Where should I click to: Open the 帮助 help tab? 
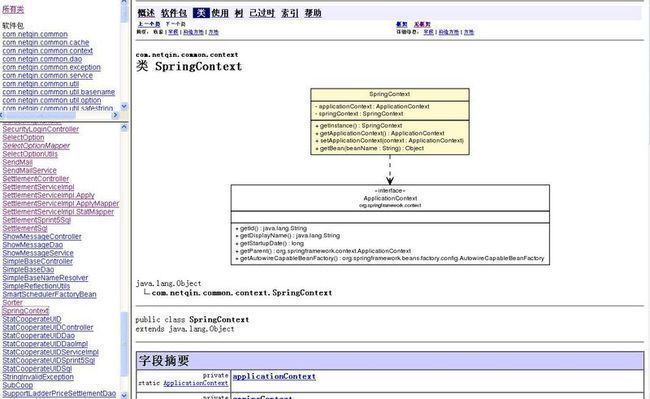(313, 13)
